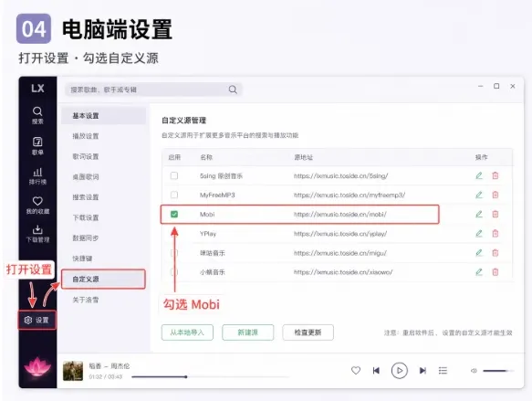Open 下载管理 download manager in the sidebar

pyautogui.click(x=37, y=234)
